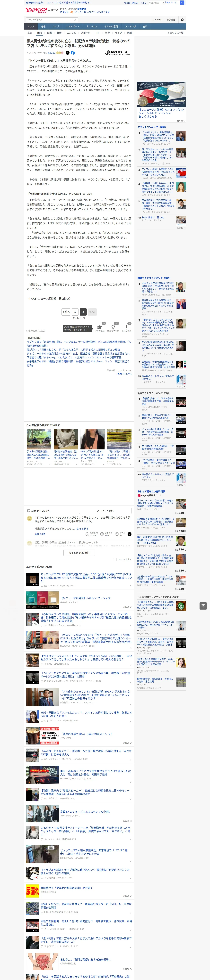Open the 国際 category
The image size is (210, 980).
(49, 33)
